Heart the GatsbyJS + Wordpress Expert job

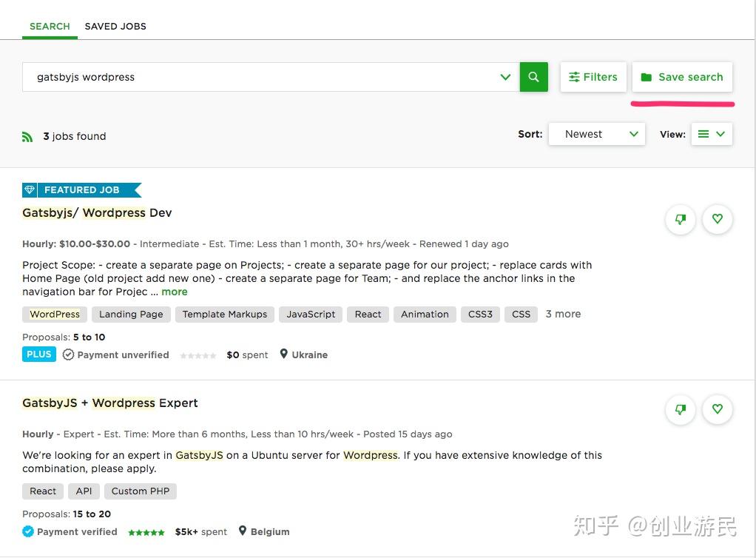tap(718, 409)
